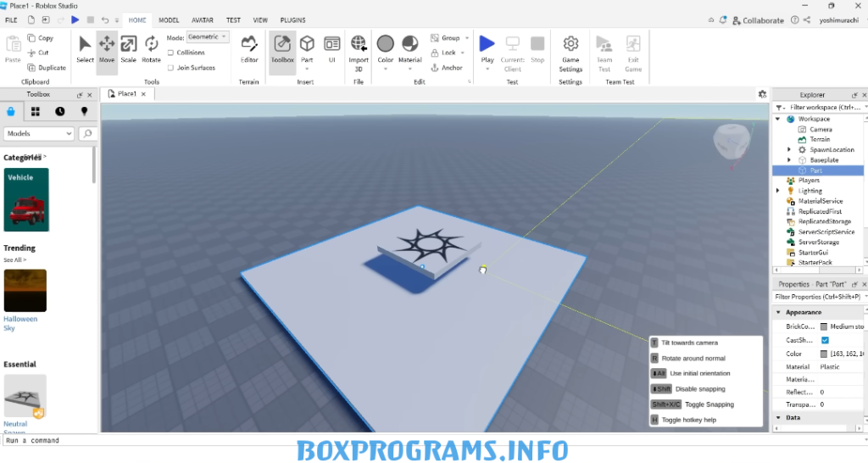Switch to the MODEL tab
Viewport: 868px width, 463px height.
click(169, 20)
